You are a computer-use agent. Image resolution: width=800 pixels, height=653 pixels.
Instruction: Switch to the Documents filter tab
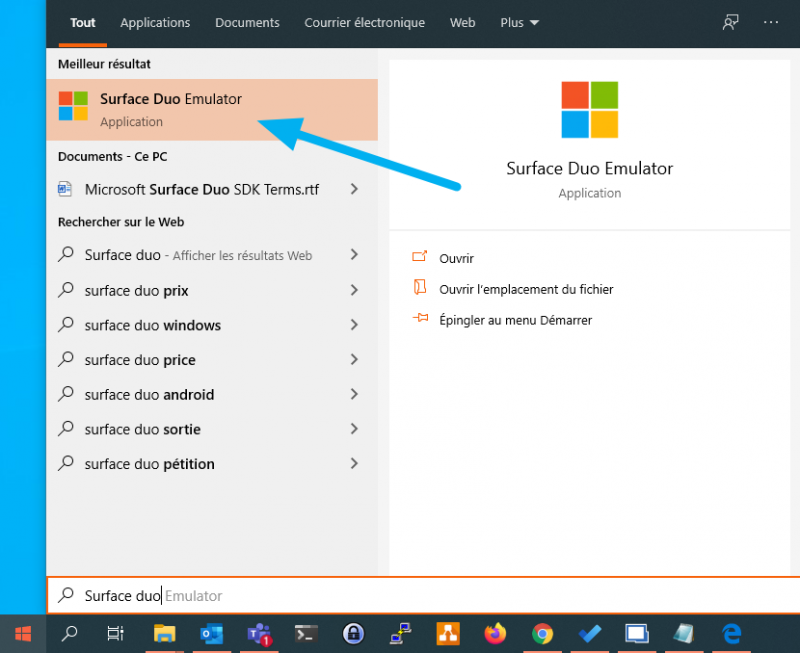(247, 22)
